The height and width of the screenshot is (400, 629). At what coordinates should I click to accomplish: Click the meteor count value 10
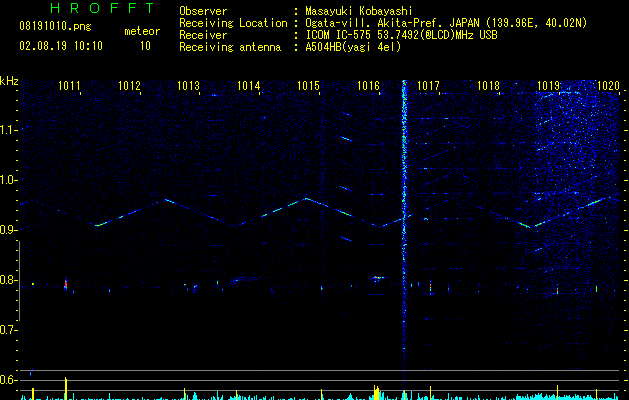coord(145,46)
